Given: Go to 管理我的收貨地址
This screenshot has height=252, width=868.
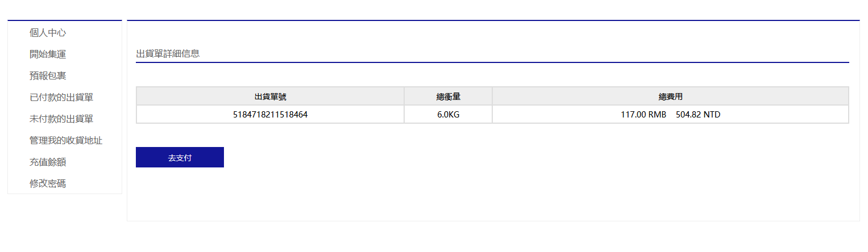Looking at the screenshot, I should point(66,141).
